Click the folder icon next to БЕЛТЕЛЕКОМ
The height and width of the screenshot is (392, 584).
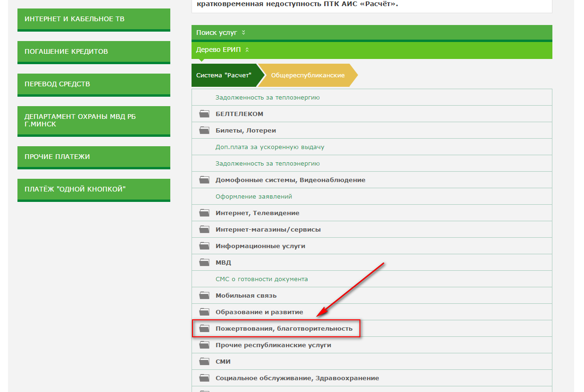point(204,114)
